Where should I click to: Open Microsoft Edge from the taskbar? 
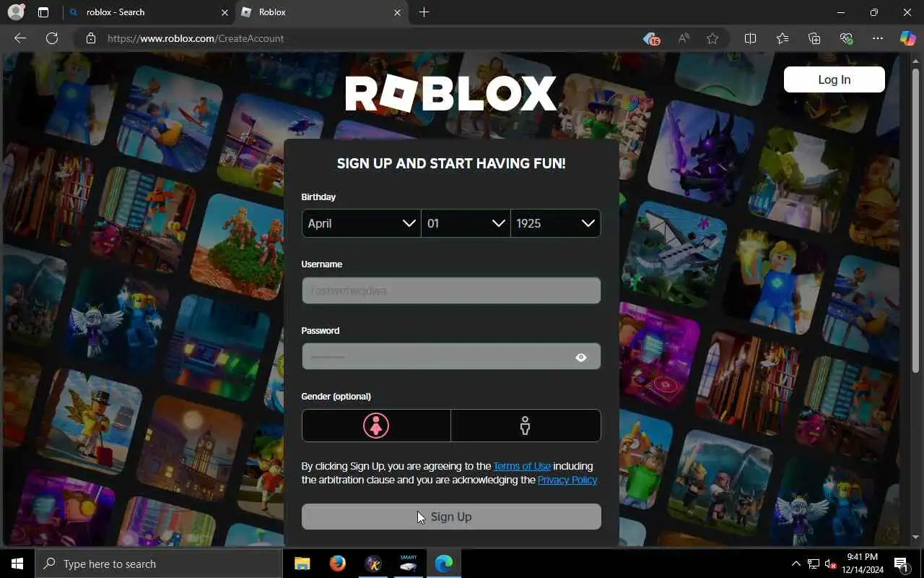coord(444,564)
